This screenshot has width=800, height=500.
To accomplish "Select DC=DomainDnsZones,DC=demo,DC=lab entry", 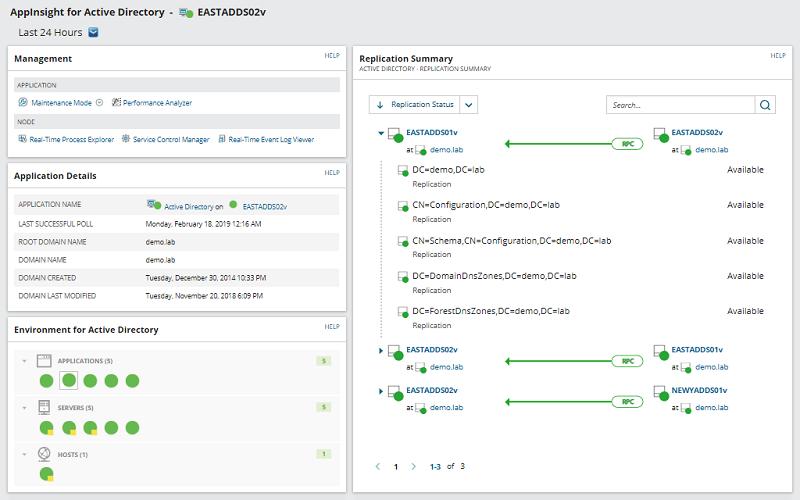I will click(x=494, y=276).
